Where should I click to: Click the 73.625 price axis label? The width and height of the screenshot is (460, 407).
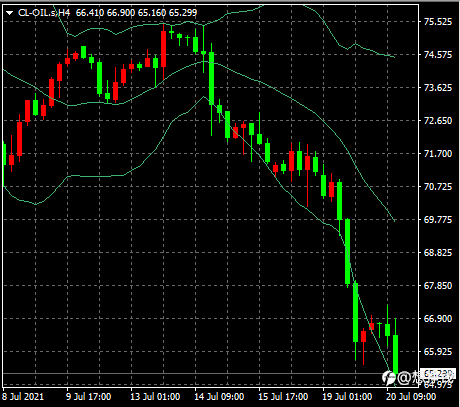[438, 88]
